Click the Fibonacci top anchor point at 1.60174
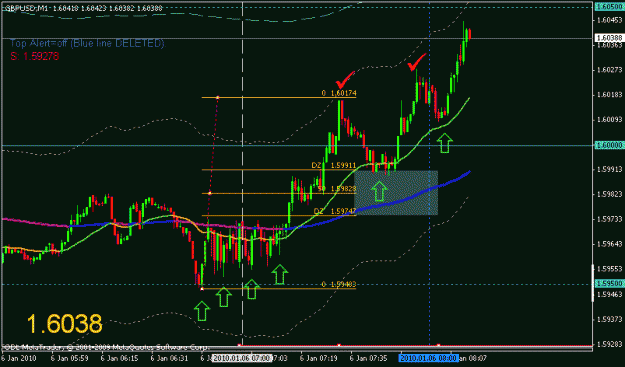 point(218,97)
